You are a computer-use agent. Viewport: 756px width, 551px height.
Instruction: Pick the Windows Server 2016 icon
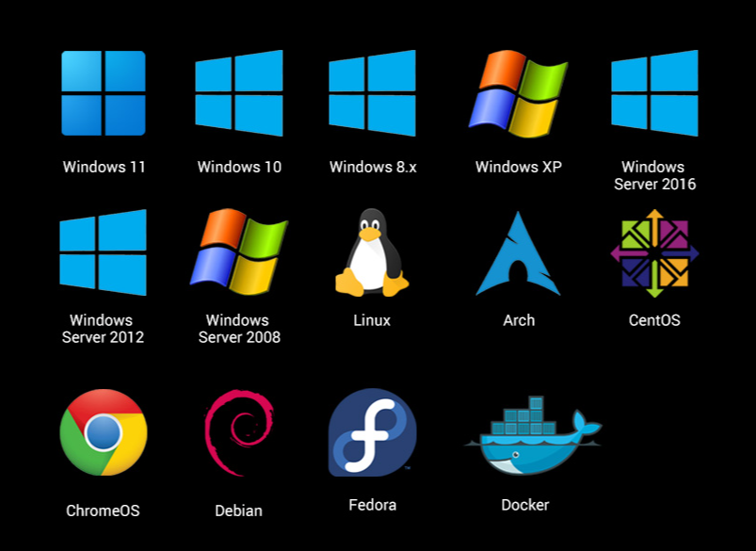point(654,93)
